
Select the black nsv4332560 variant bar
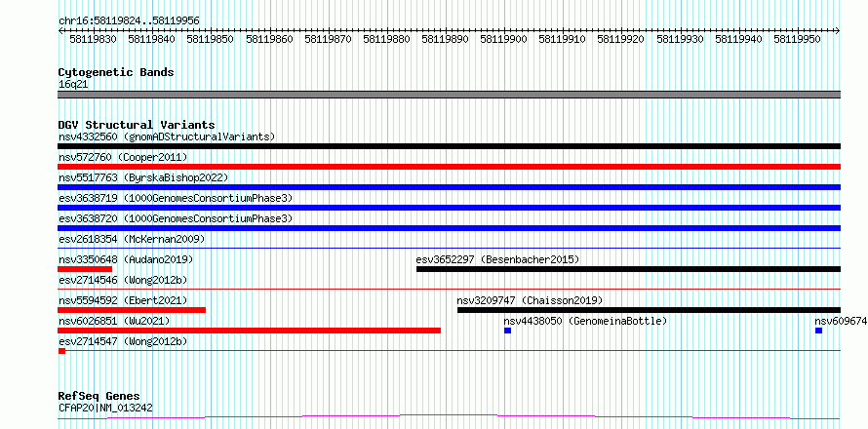click(x=449, y=146)
